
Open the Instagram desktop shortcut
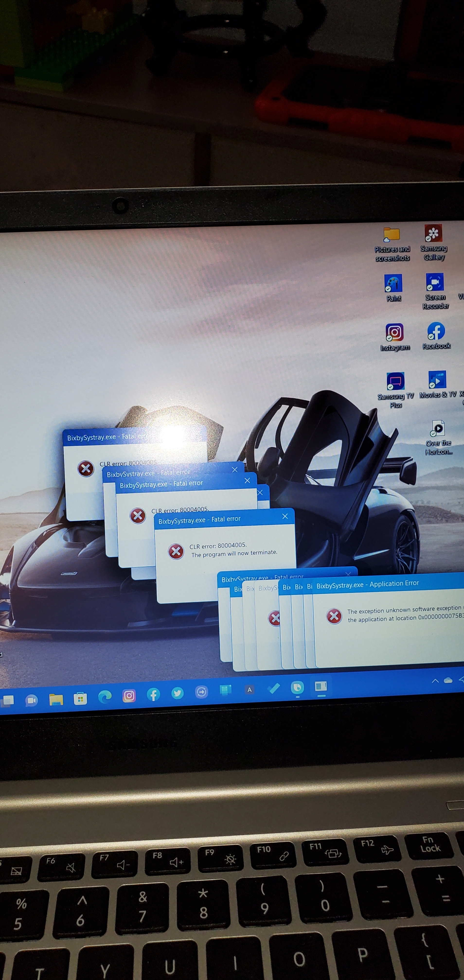click(395, 337)
